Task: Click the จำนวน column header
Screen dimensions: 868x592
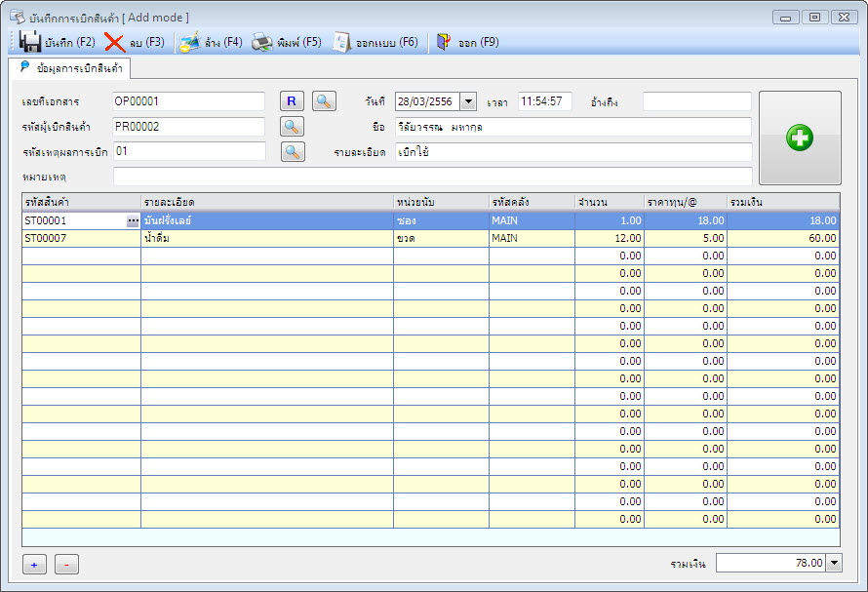Action: pos(610,202)
